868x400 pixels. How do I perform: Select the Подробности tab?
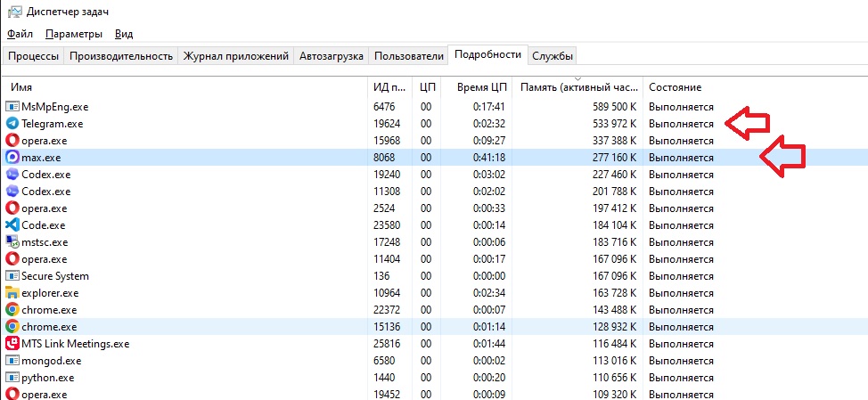pos(487,54)
